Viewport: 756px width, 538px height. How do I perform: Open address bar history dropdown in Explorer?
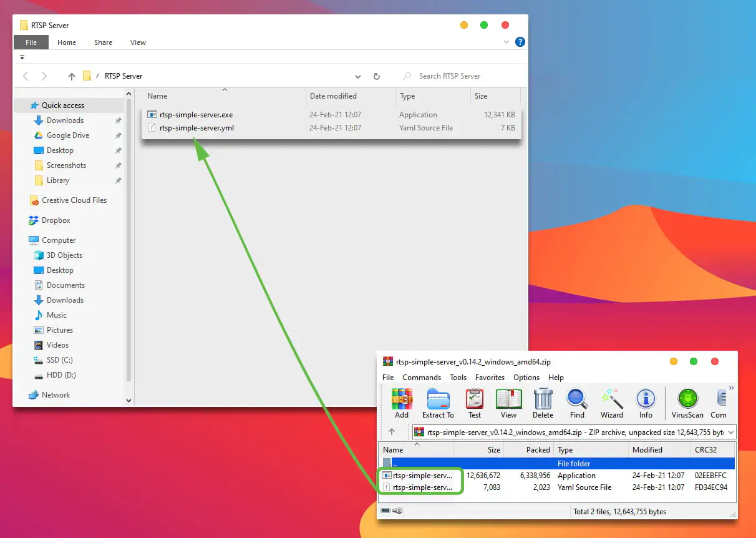pos(358,76)
